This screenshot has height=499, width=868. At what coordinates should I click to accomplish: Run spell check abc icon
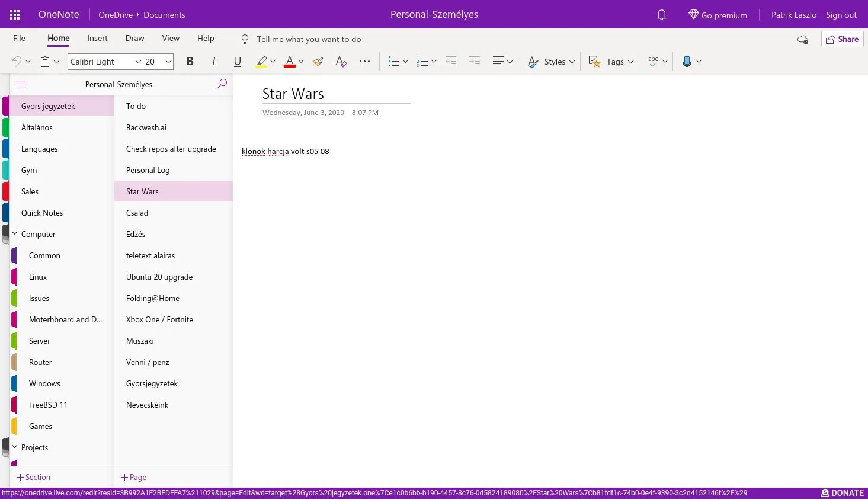coord(653,61)
